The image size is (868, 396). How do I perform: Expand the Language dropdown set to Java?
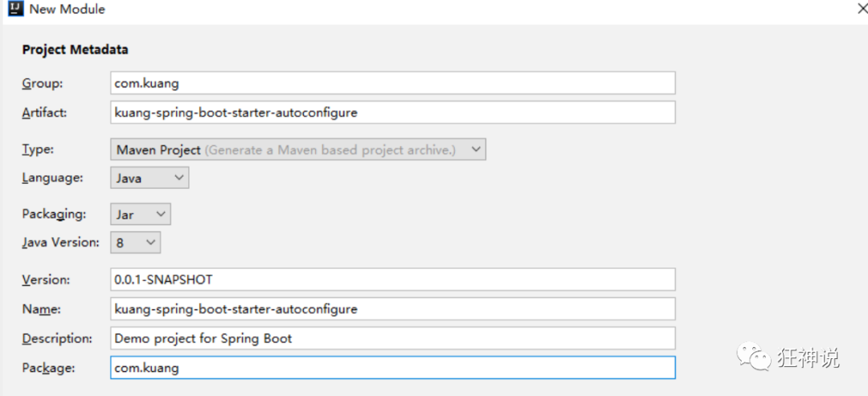coord(149,178)
